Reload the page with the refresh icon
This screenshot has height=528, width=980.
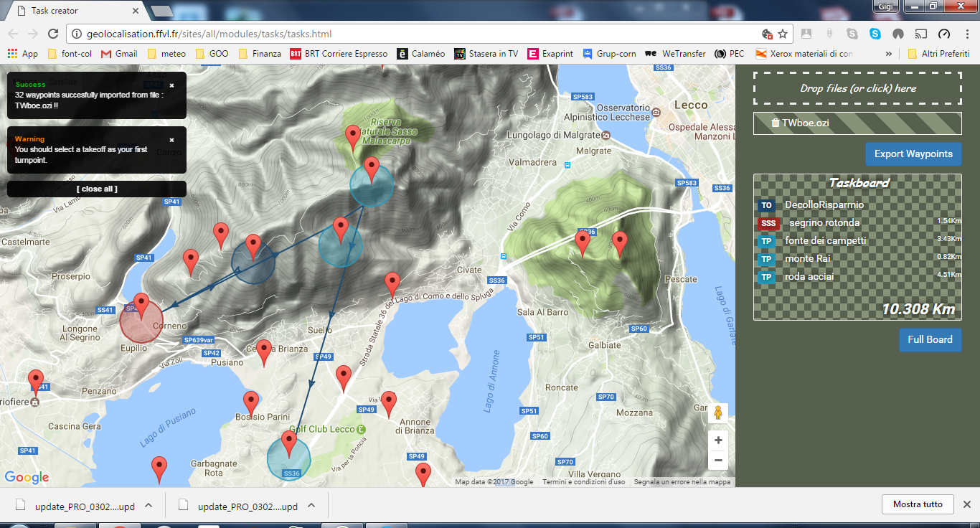click(52, 34)
